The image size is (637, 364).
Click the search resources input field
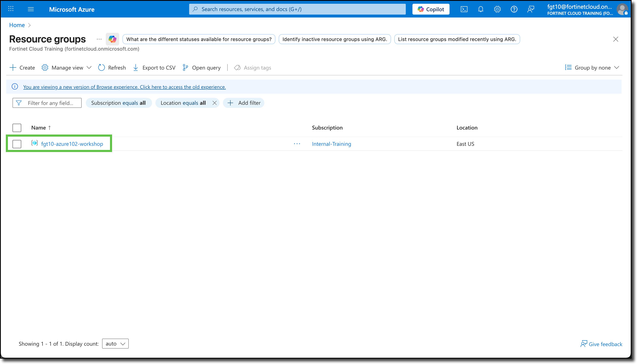click(297, 9)
